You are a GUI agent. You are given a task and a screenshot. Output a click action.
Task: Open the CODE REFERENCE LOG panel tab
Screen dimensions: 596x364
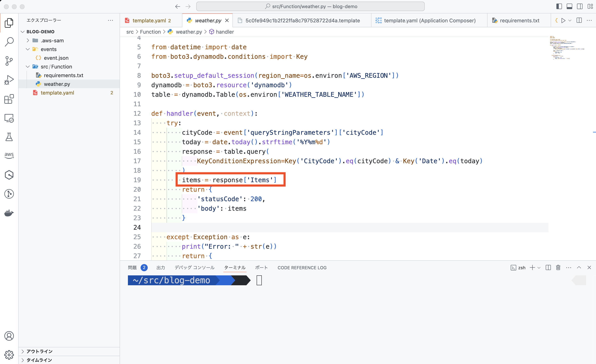[x=302, y=268]
